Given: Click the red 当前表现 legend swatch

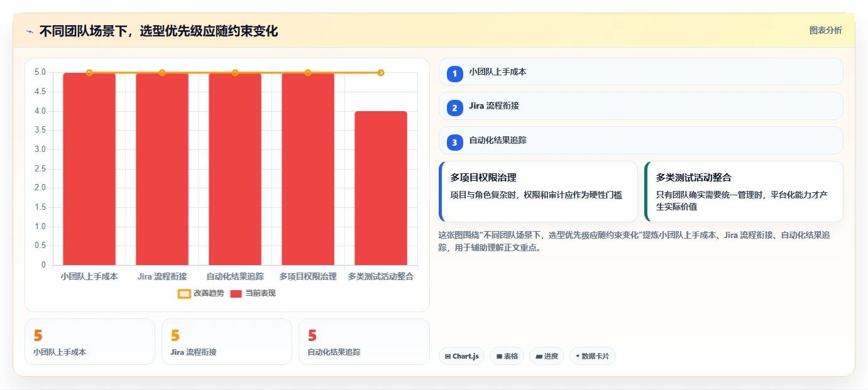Looking at the screenshot, I should coord(236,293).
